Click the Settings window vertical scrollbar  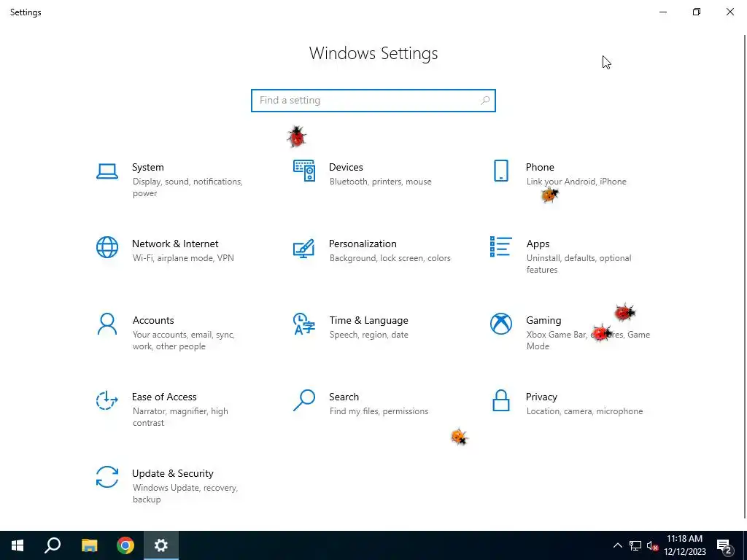(745, 276)
